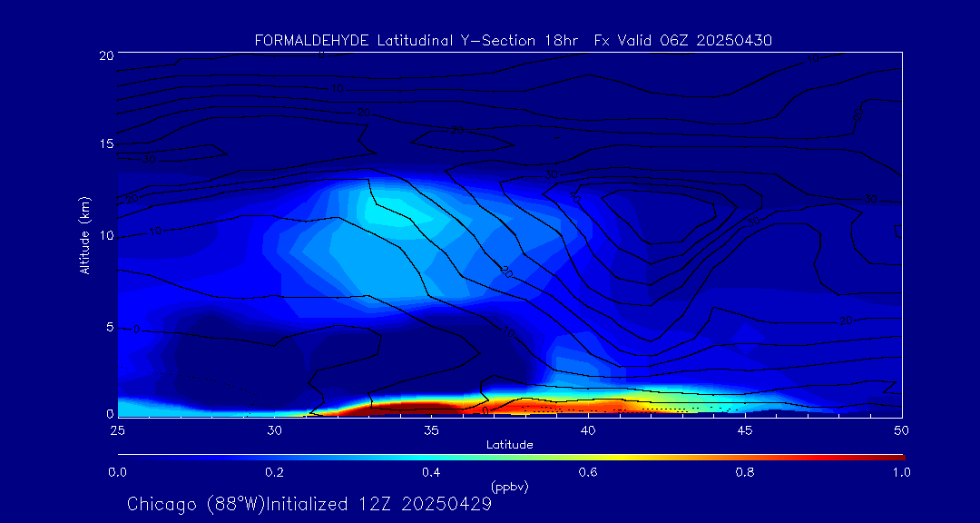
Task: Click the horizontal concentration color bar
Action: click(x=511, y=458)
